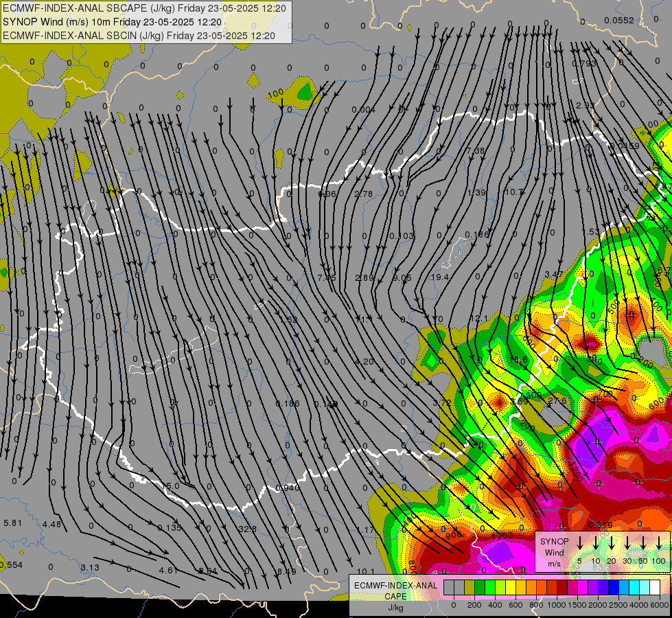Click the SYNOP label in wind legend

[554, 542]
